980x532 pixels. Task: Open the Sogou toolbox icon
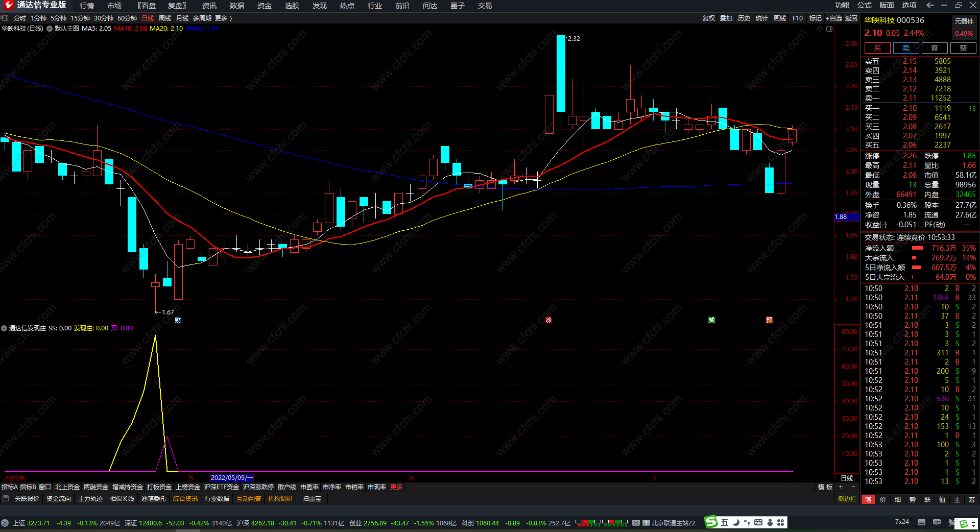tap(781, 522)
